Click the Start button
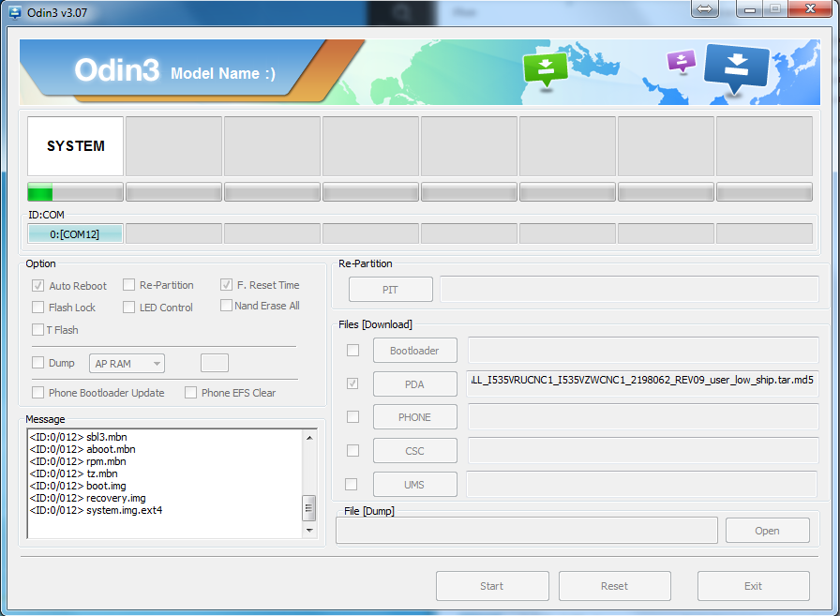The width and height of the screenshot is (840, 616). (x=491, y=586)
